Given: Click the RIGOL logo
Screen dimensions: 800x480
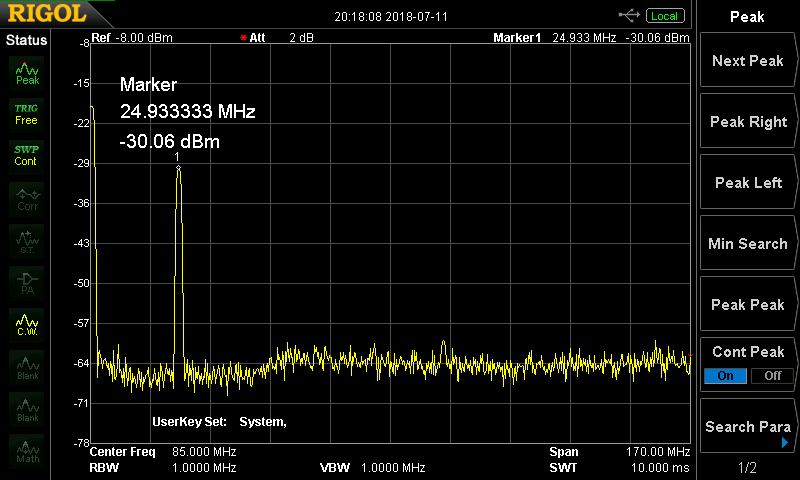Looking at the screenshot, I should coord(47,13).
